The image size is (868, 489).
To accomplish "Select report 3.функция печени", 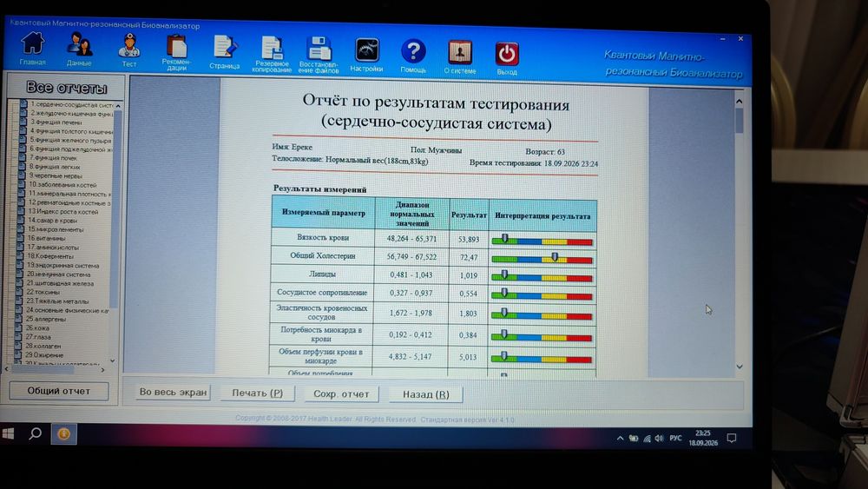I will (x=56, y=122).
